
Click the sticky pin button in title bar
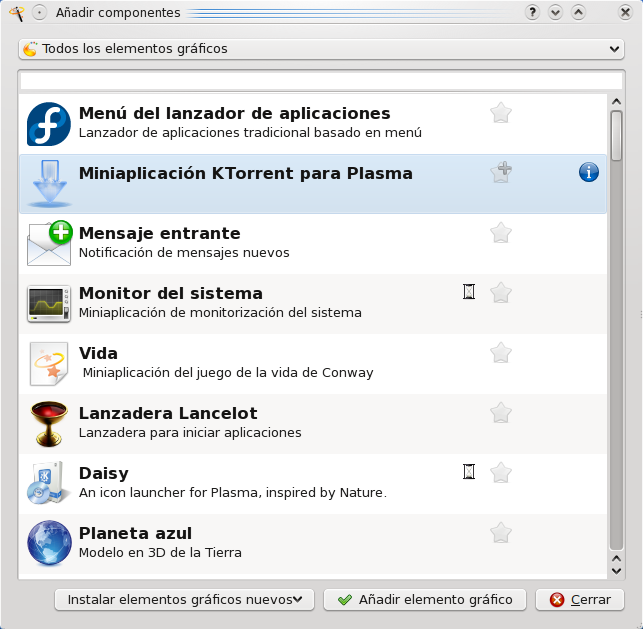coord(39,13)
